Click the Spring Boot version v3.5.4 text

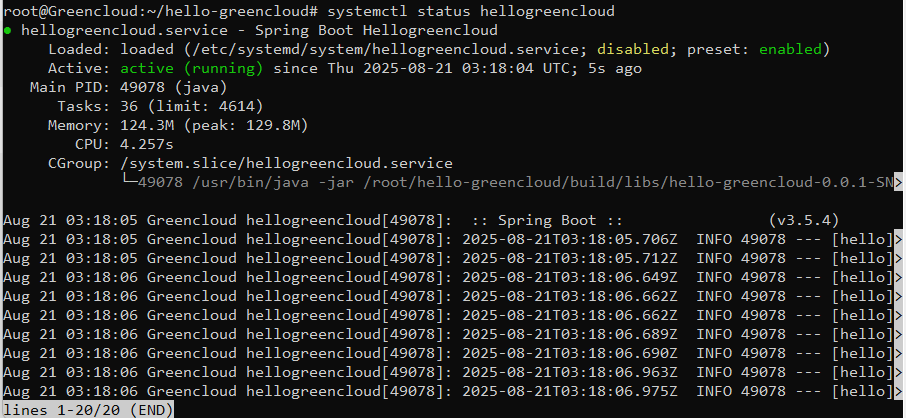[804, 220]
